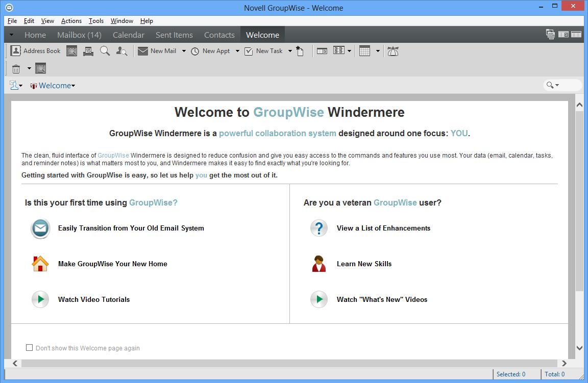588x383 pixels.
Task: Click the starred new document toolbar icon
Action: tap(300, 51)
